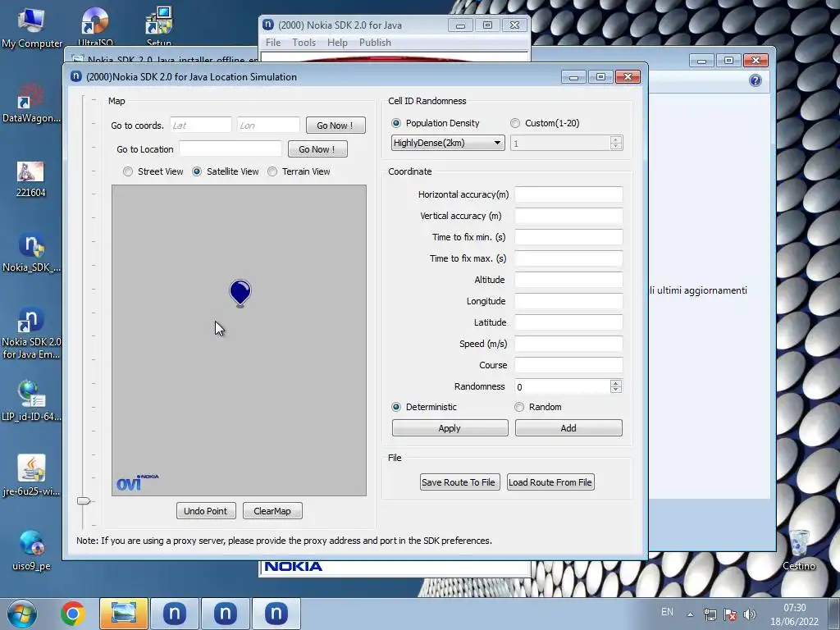Open the taskbar clock showing 07:30
The width and height of the screenshot is (840, 630).
[794, 614]
